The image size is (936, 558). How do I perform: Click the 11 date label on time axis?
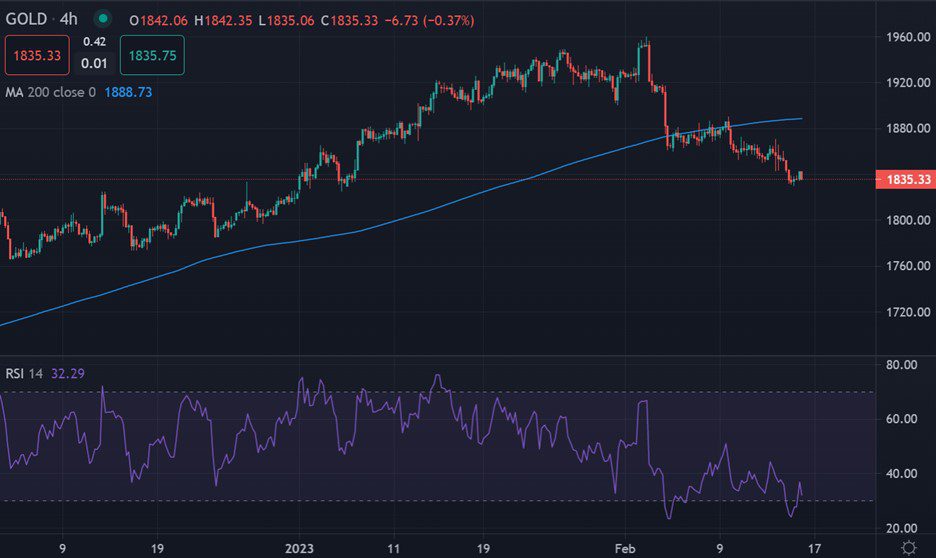pos(393,548)
